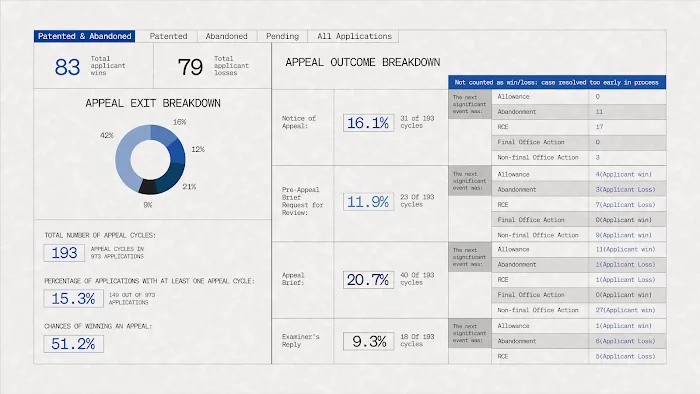Click the black 9% donut segment
This screenshot has height=394, width=700.
(148, 187)
